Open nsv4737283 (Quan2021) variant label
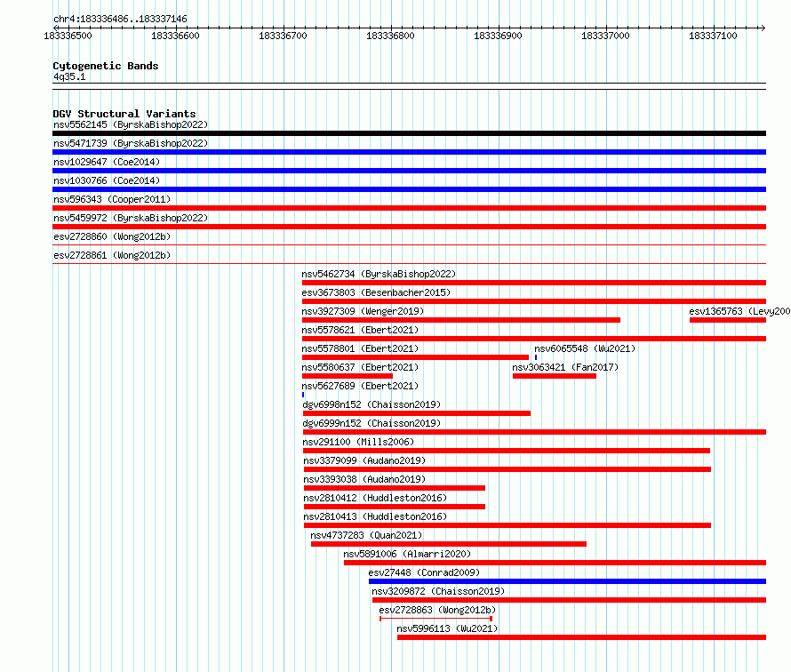The width and height of the screenshot is (791, 672). pos(366,535)
